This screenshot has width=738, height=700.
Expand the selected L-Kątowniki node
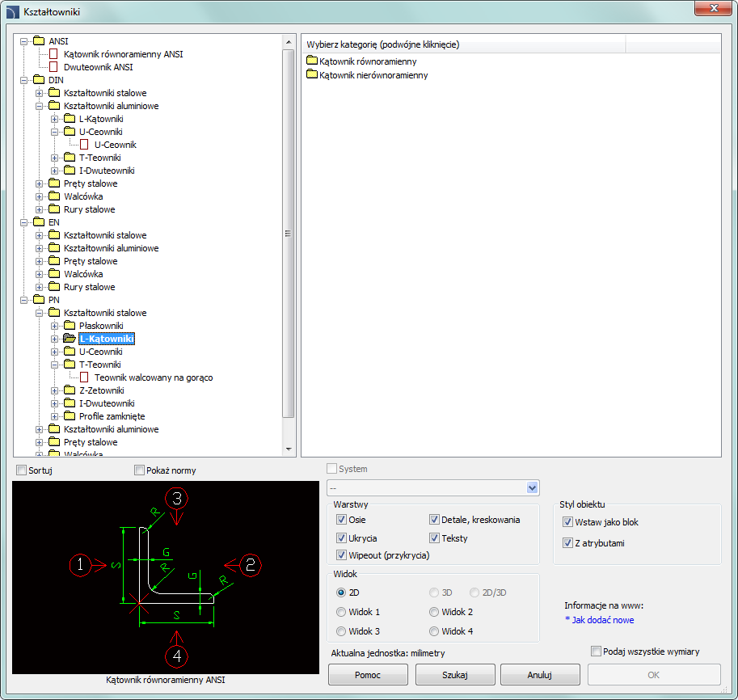click(55, 339)
